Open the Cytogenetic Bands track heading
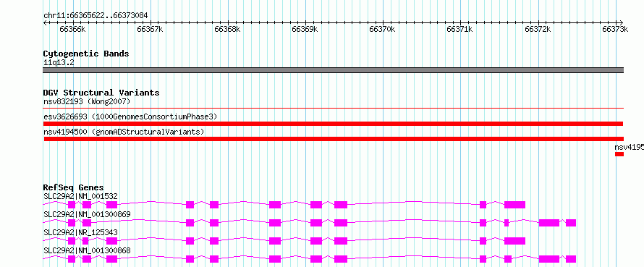This screenshot has width=644, height=267. point(86,54)
